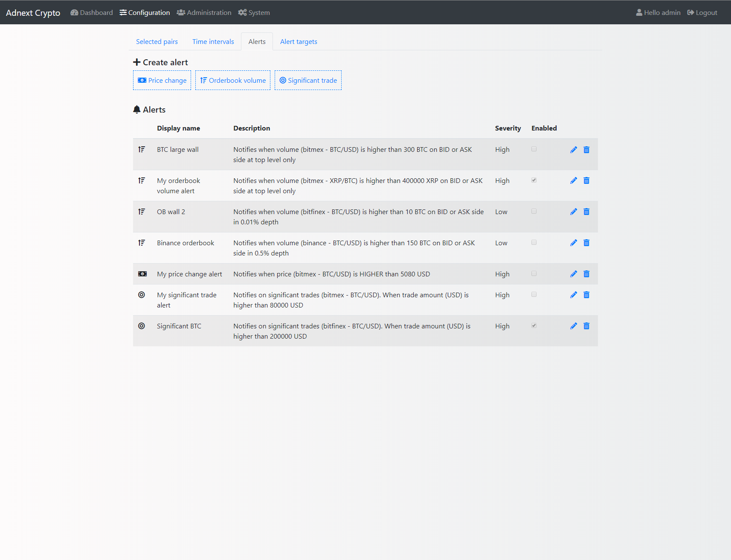Open the Alert targets tab
Image resolution: width=731 pixels, height=560 pixels.
299,42
